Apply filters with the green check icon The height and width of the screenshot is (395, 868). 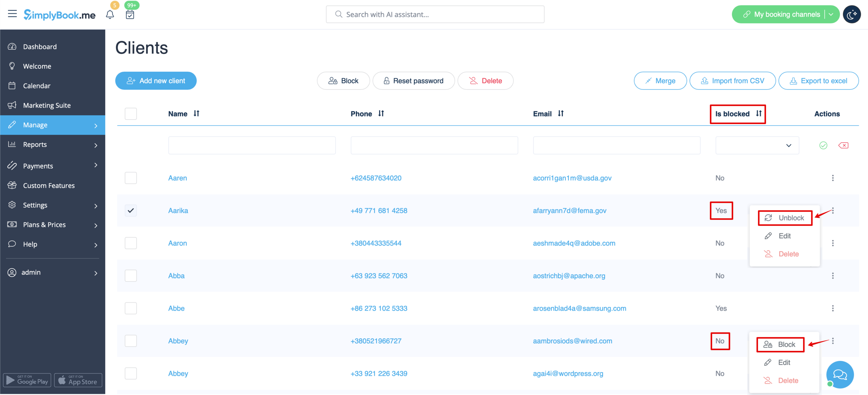[x=823, y=145]
